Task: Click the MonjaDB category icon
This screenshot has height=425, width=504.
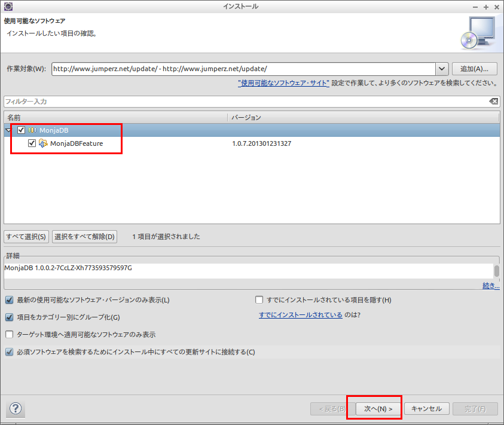Action: [32, 130]
